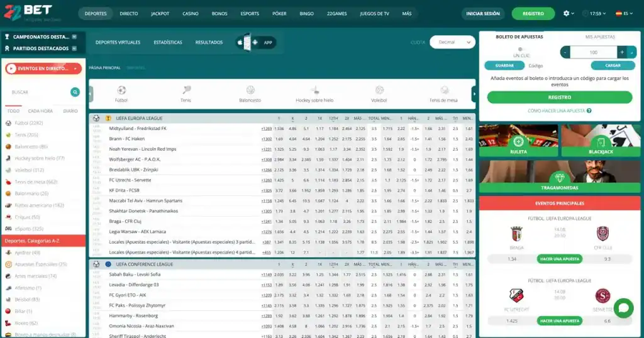Decrease the bet stake with minus
The height and width of the screenshot is (338, 644).
click(565, 52)
